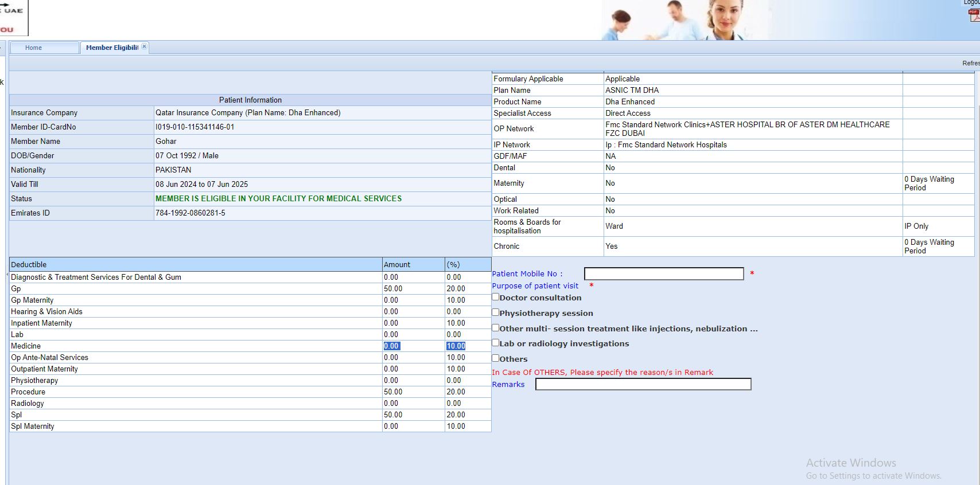Click the Logout link
Image resolution: width=980 pixels, height=485 pixels.
pyautogui.click(x=973, y=3)
